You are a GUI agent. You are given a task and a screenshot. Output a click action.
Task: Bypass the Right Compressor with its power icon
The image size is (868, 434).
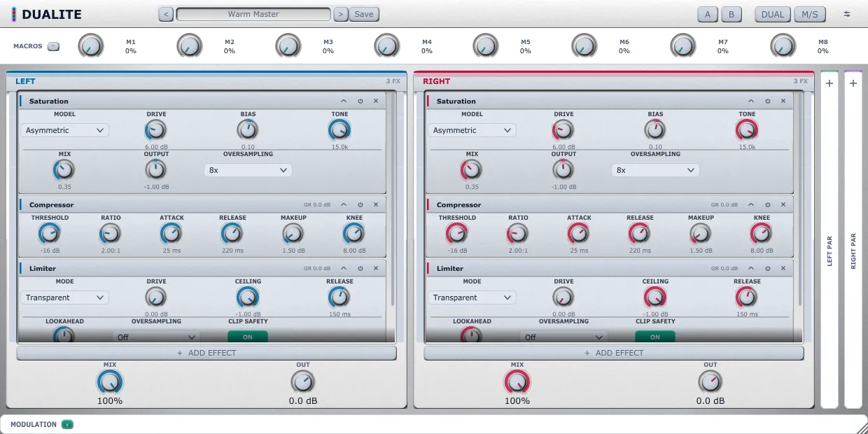[x=768, y=204]
